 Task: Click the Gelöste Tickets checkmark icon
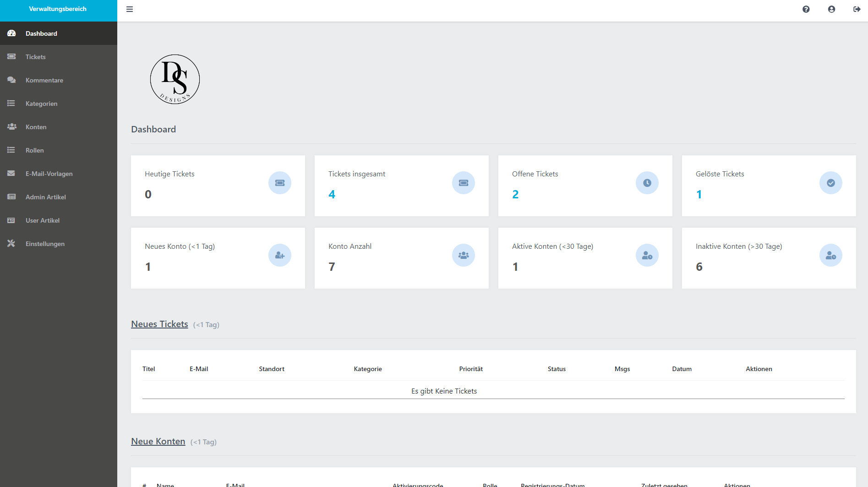830,183
